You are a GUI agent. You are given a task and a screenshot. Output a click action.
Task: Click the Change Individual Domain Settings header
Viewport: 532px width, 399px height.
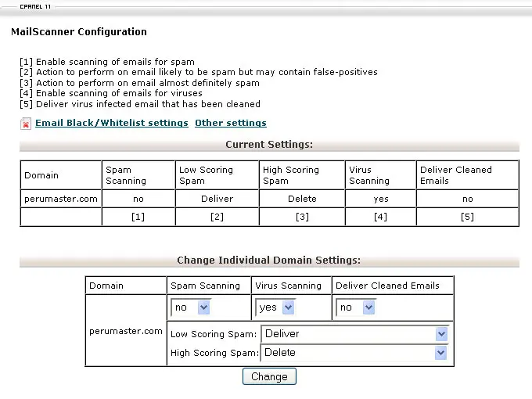click(269, 261)
